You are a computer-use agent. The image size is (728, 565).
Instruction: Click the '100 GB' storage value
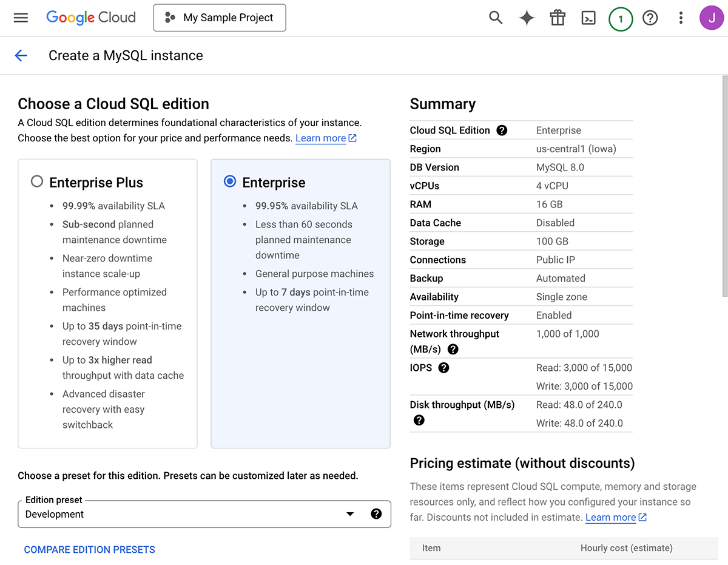[x=553, y=242]
